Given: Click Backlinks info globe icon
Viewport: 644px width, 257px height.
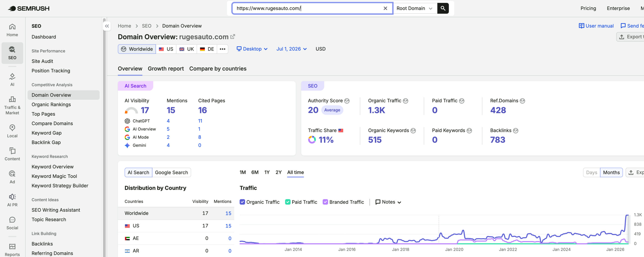Looking at the screenshot, I should click(516, 131).
